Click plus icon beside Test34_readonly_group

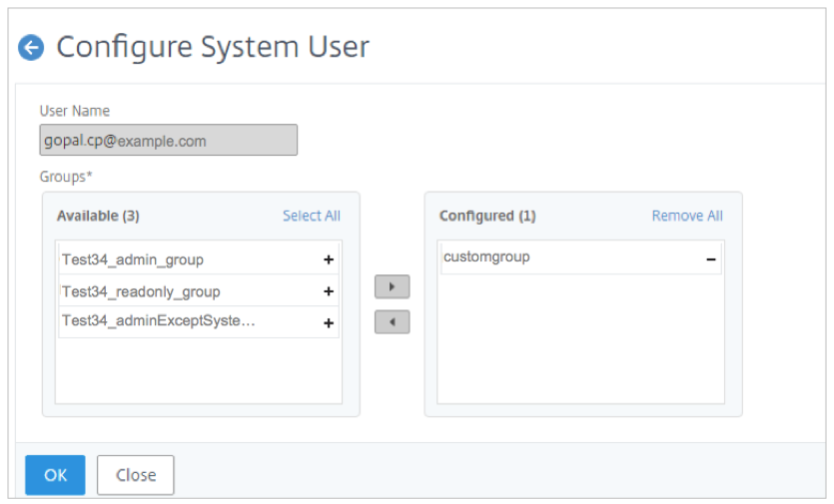coord(328,291)
